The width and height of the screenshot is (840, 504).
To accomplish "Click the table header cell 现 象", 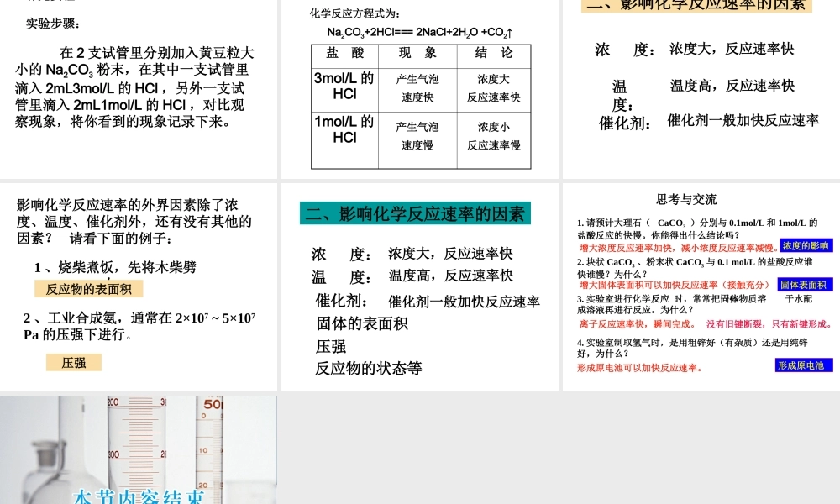I will point(417,55).
